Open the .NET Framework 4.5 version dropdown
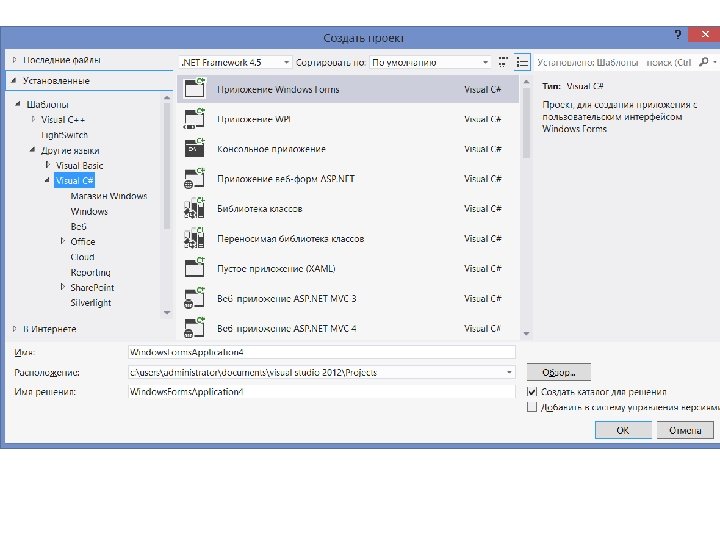The width and height of the screenshot is (720, 540). click(x=235, y=62)
